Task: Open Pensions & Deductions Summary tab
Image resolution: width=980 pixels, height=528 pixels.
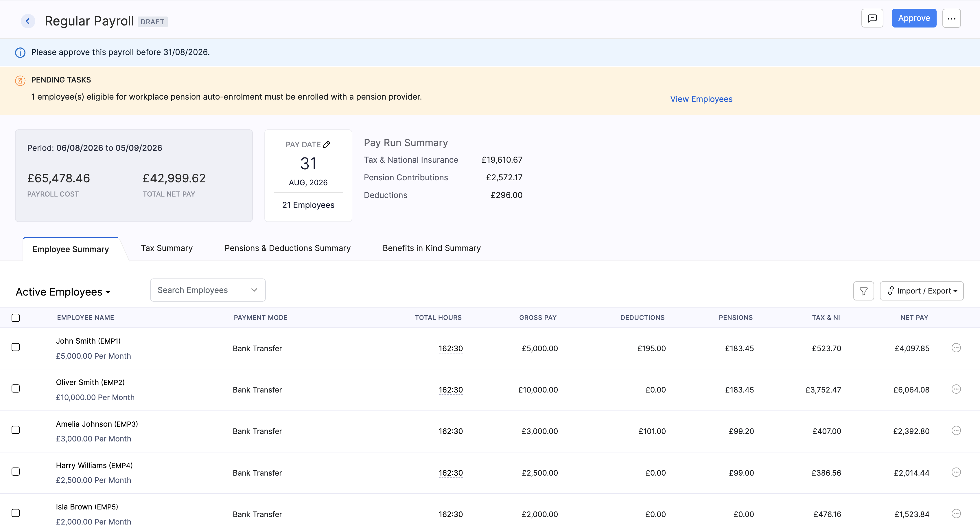Action: (x=288, y=248)
